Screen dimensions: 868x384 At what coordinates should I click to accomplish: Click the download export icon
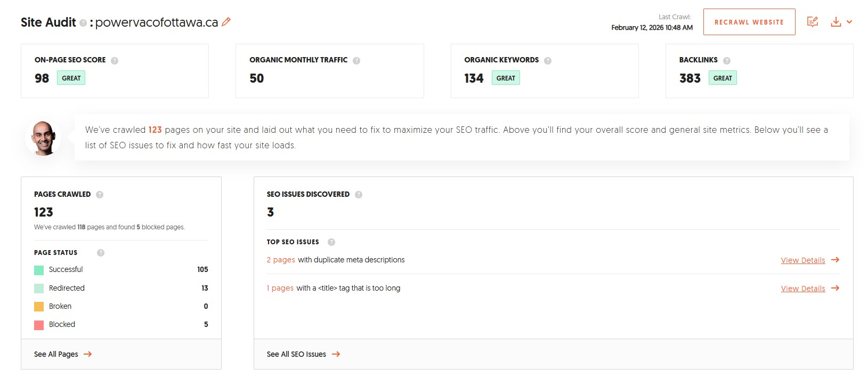click(x=835, y=22)
